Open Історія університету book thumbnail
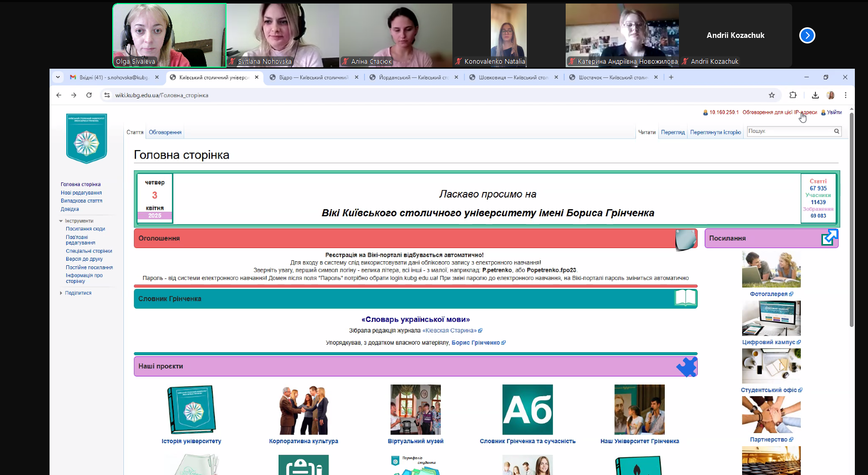868x475 pixels. point(192,409)
